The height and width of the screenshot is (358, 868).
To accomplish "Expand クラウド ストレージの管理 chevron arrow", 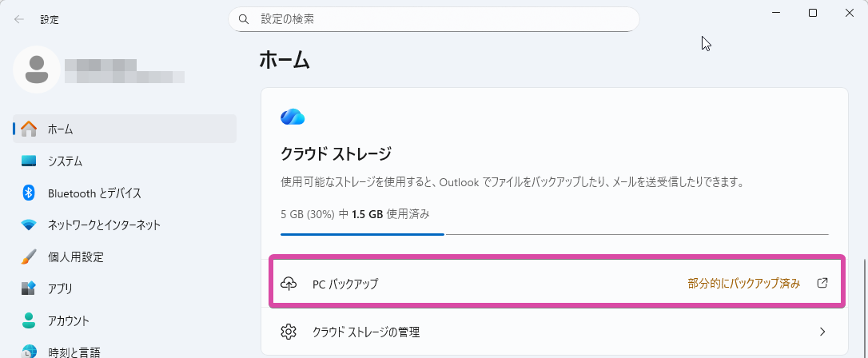I will (822, 332).
